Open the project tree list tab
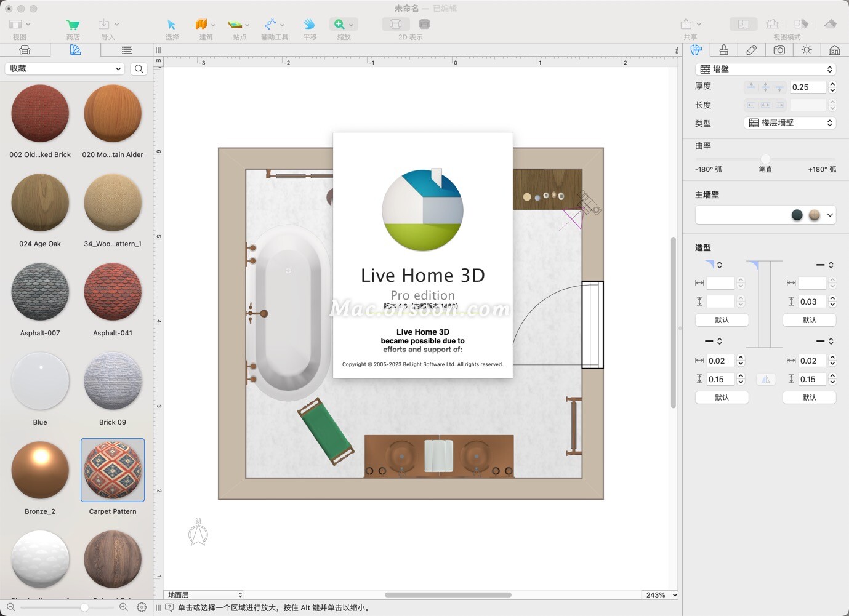The width and height of the screenshot is (849, 616). [x=126, y=50]
